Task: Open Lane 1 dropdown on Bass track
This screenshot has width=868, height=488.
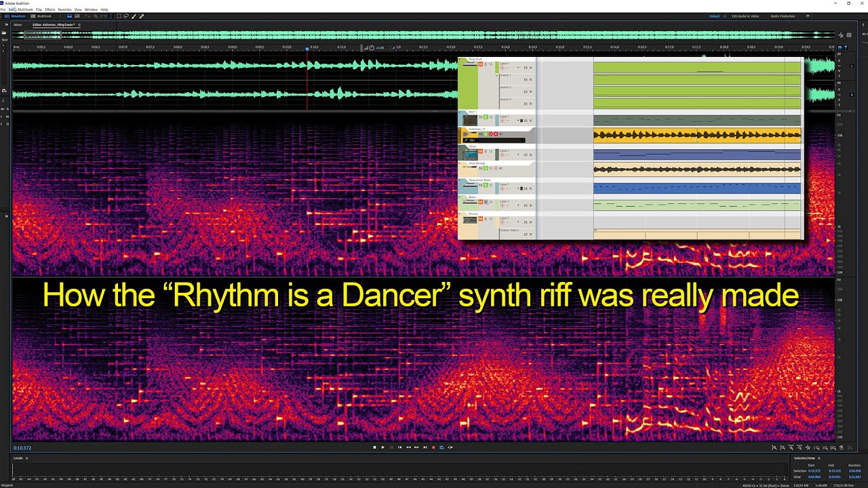Action: 518,205
